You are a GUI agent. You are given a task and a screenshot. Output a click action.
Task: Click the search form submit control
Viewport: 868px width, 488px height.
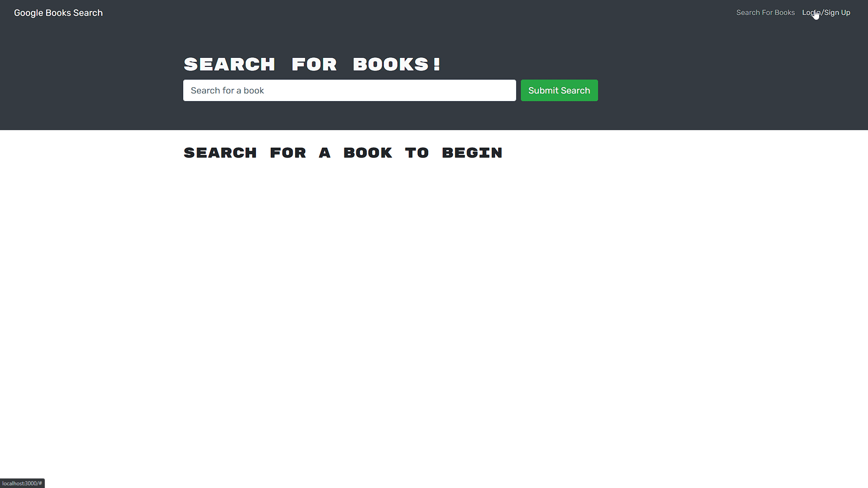click(x=559, y=90)
